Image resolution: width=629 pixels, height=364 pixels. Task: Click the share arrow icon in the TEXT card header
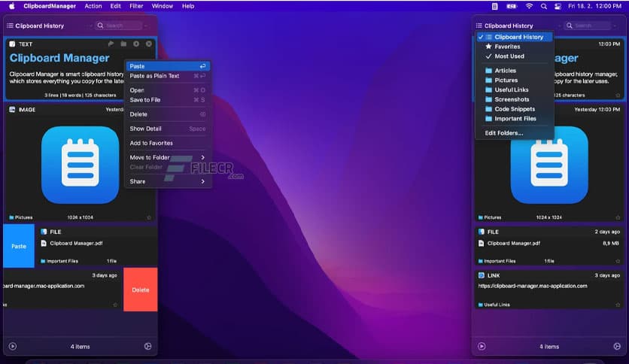(x=111, y=44)
